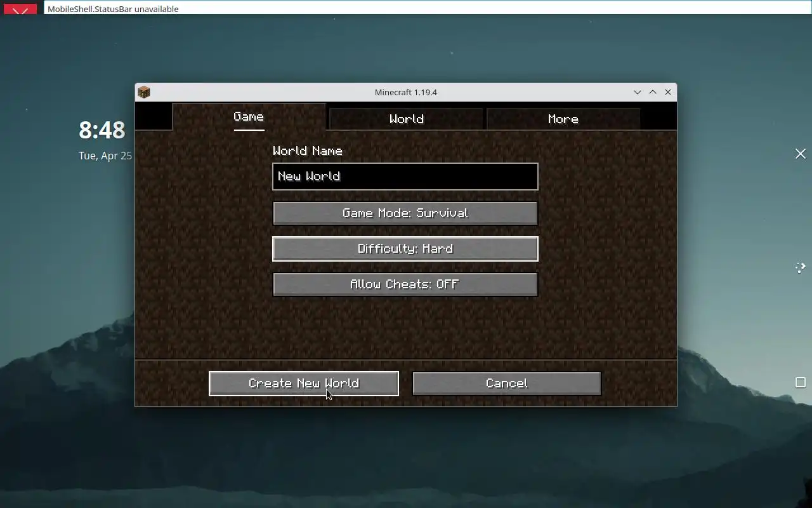Click Create New World
812x508 pixels.
tap(304, 384)
